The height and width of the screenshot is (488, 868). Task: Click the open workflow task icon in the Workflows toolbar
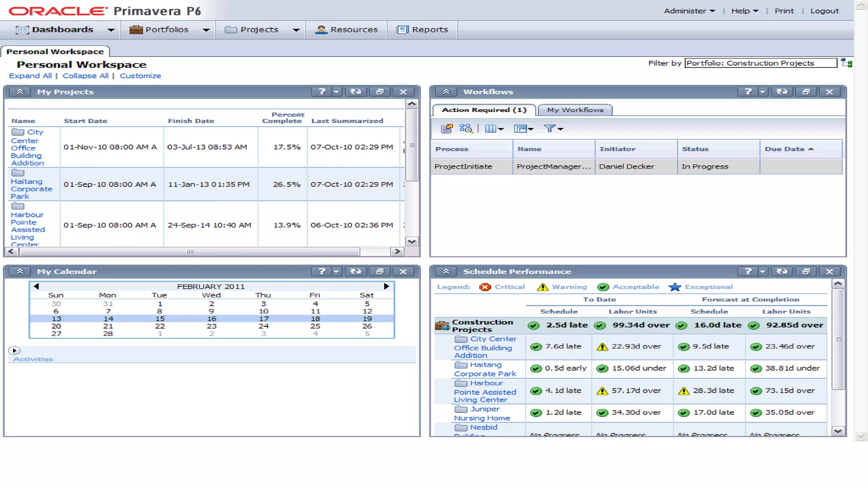click(447, 128)
